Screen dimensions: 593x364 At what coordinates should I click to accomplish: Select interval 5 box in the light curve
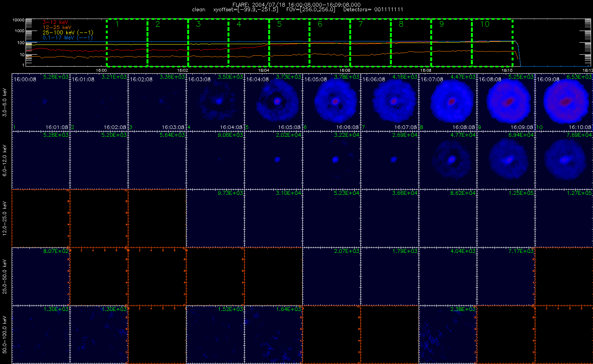[289, 43]
